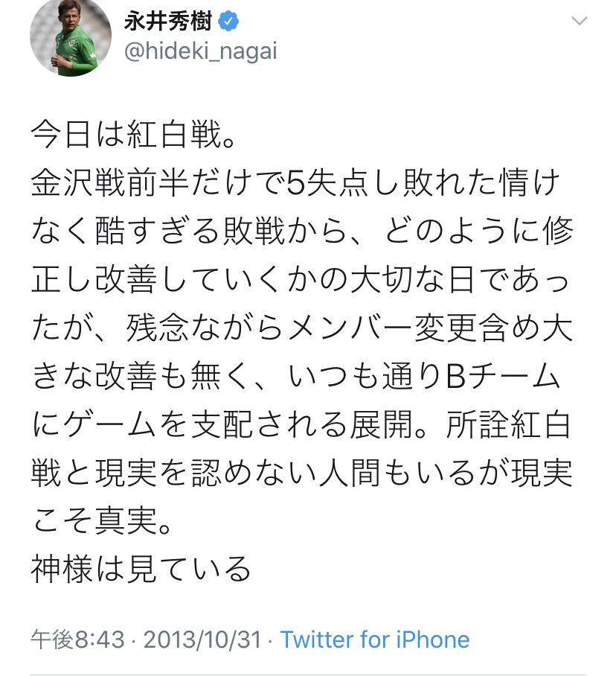Screen dimensions: 616x676
Task: Click the Twitter for iPhone source link
Action: click(375, 640)
